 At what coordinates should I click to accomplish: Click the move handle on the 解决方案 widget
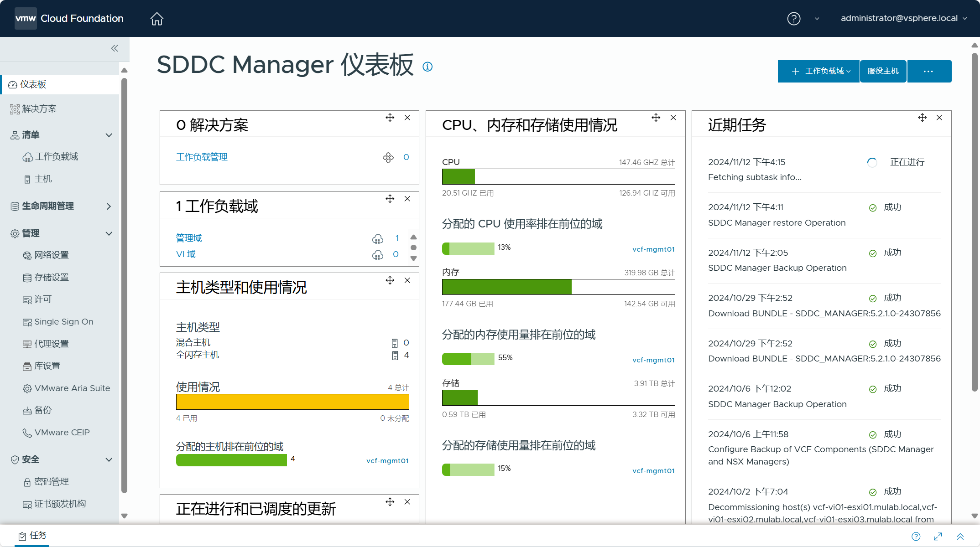pyautogui.click(x=390, y=118)
